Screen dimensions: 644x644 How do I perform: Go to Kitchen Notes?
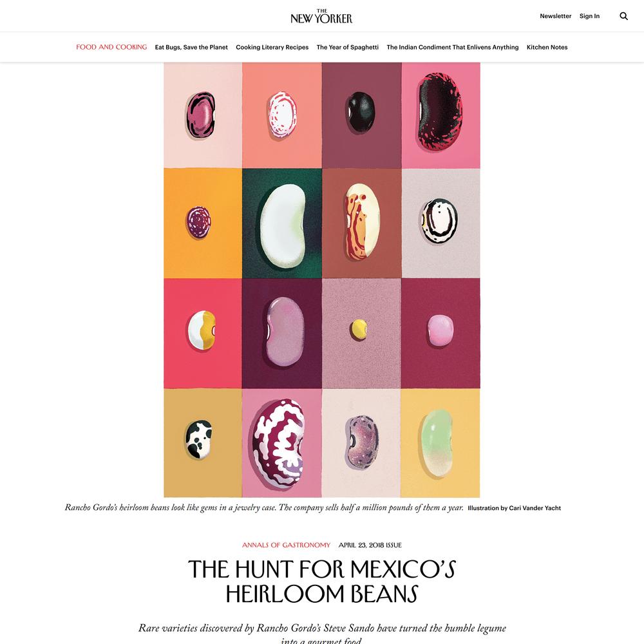tap(547, 47)
